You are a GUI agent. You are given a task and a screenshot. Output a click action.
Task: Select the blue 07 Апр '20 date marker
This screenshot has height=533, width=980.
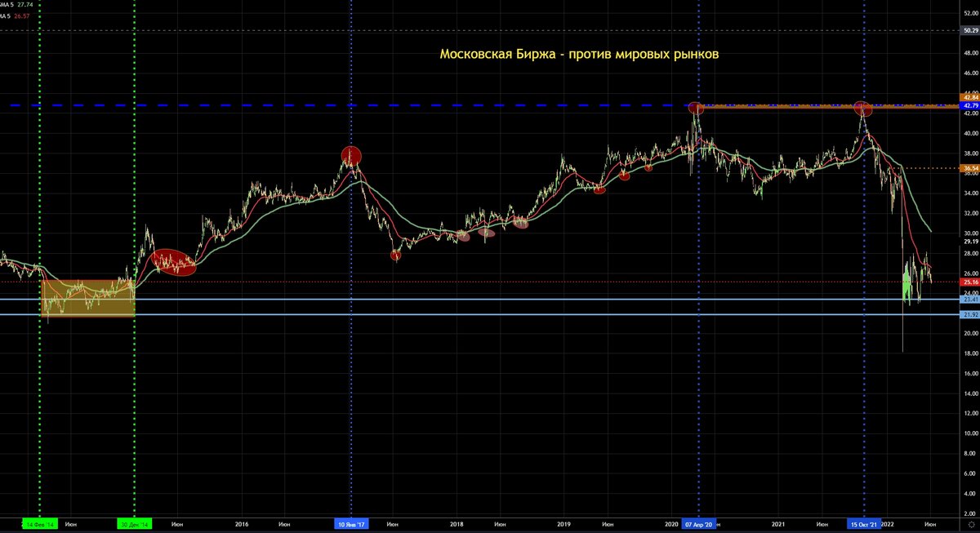tap(699, 523)
